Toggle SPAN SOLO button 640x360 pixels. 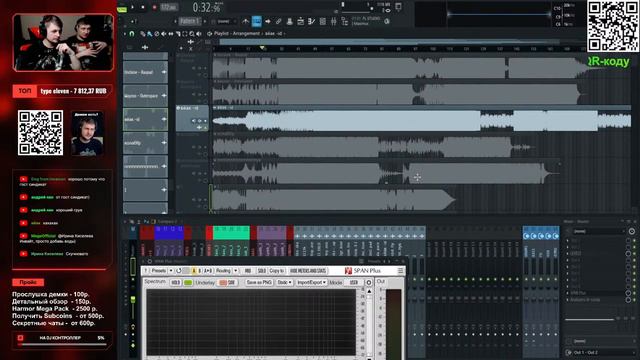pyautogui.click(x=262, y=271)
